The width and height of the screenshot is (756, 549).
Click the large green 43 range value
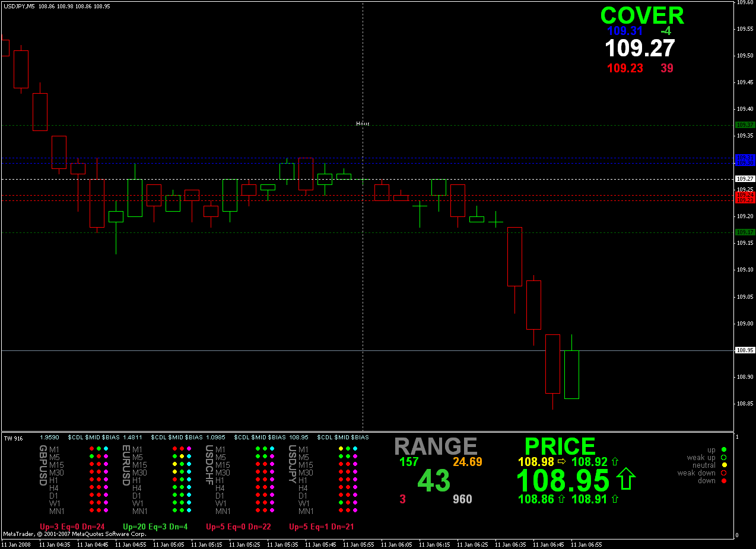click(x=434, y=481)
